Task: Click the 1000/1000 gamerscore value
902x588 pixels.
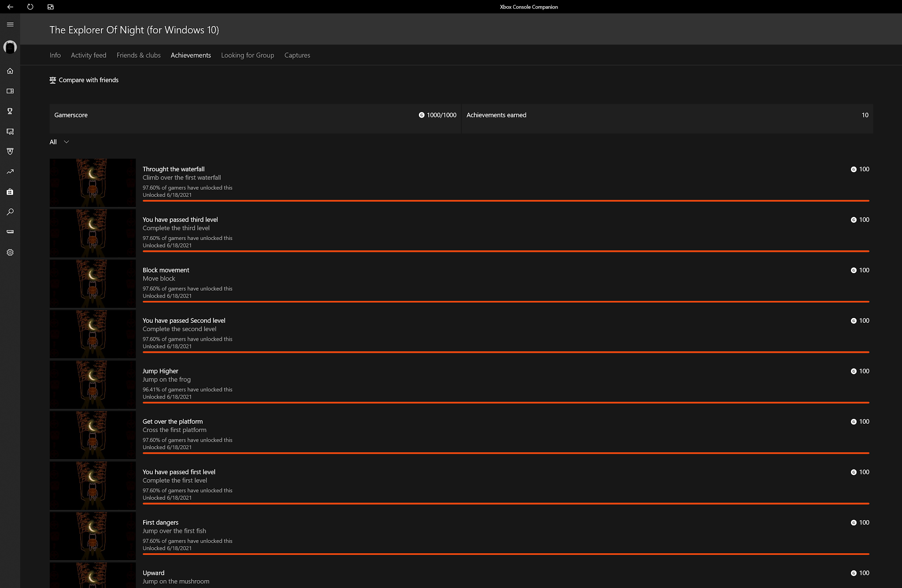Action: coord(441,115)
